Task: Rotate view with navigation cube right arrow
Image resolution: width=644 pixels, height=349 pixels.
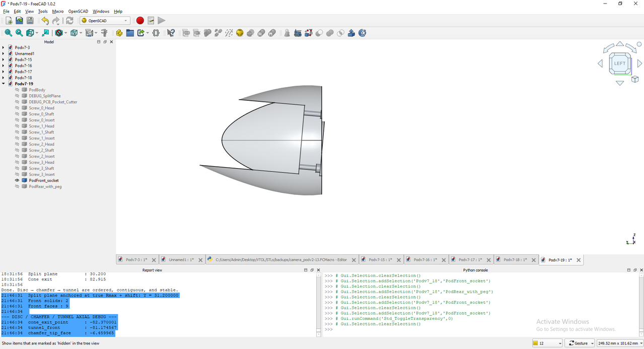Action: (x=639, y=63)
